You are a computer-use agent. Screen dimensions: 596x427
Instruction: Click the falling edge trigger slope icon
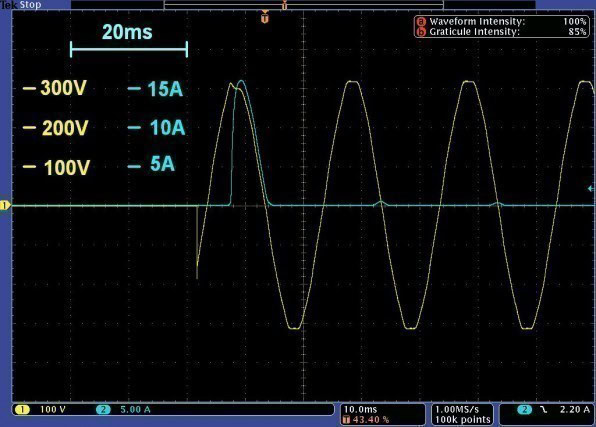click(544, 410)
